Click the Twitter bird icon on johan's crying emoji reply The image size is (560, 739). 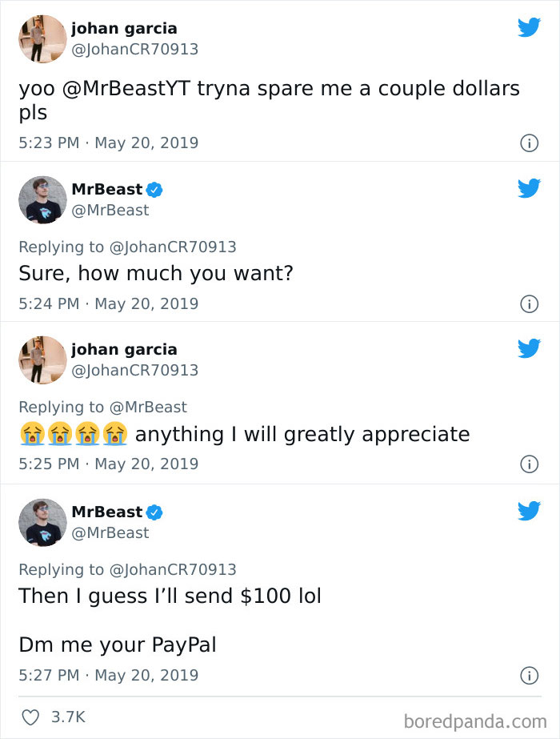529,348
